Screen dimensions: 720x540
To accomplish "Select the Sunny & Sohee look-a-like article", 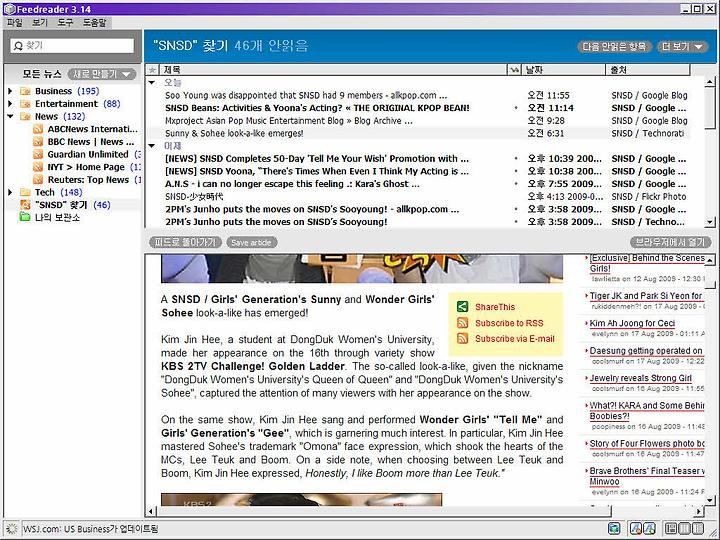I will tap(417, 134).
